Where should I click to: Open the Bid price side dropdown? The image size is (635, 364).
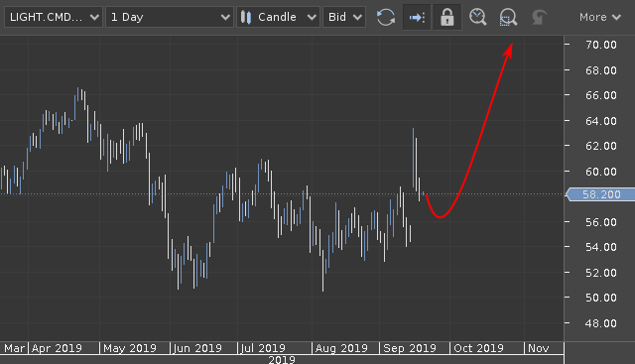(x=344, y=17)
